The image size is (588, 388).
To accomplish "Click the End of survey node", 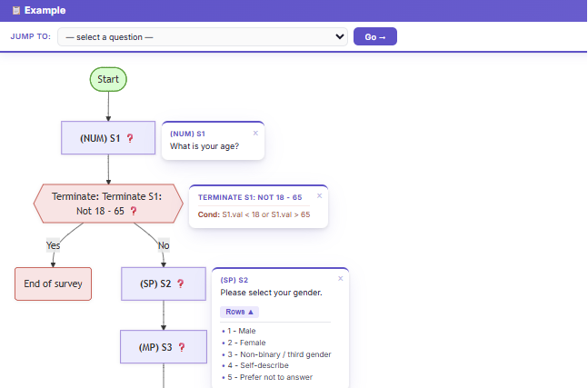I will click(x=53, y=284).
